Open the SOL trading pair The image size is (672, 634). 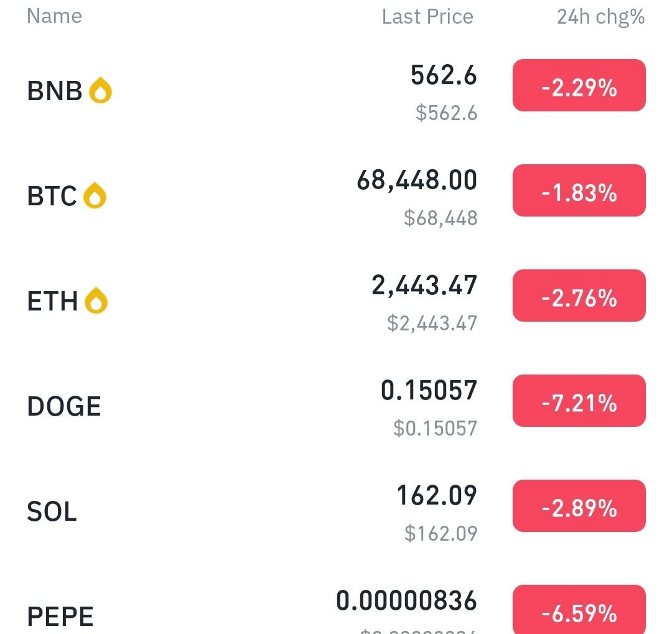pyautogui.click(x=336, y=511)
